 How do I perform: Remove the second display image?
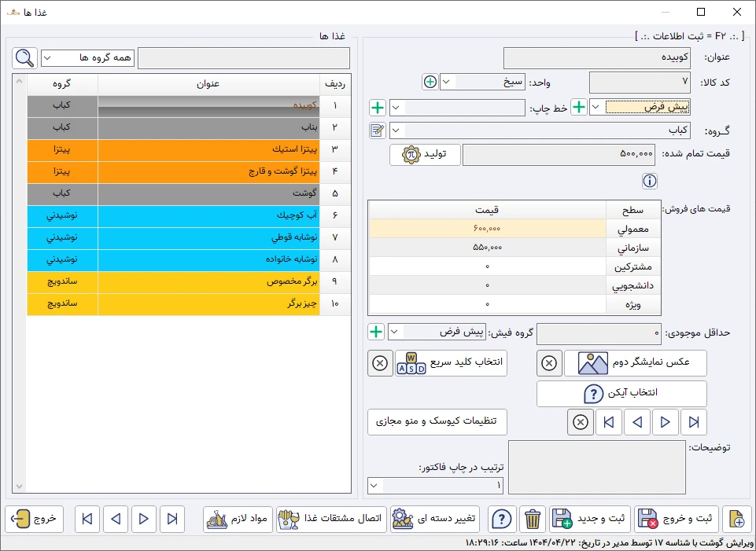[x=549, y=363]
